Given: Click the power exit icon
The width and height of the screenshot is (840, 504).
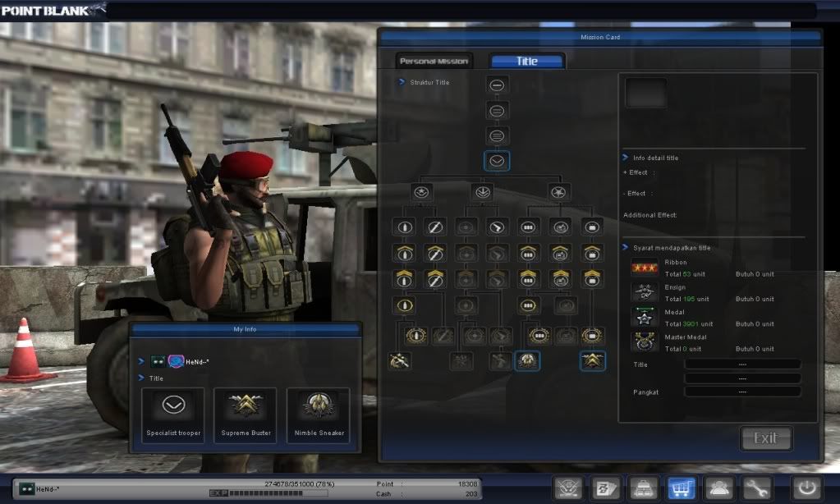Looking at the screenshot, I should point(807,488).
